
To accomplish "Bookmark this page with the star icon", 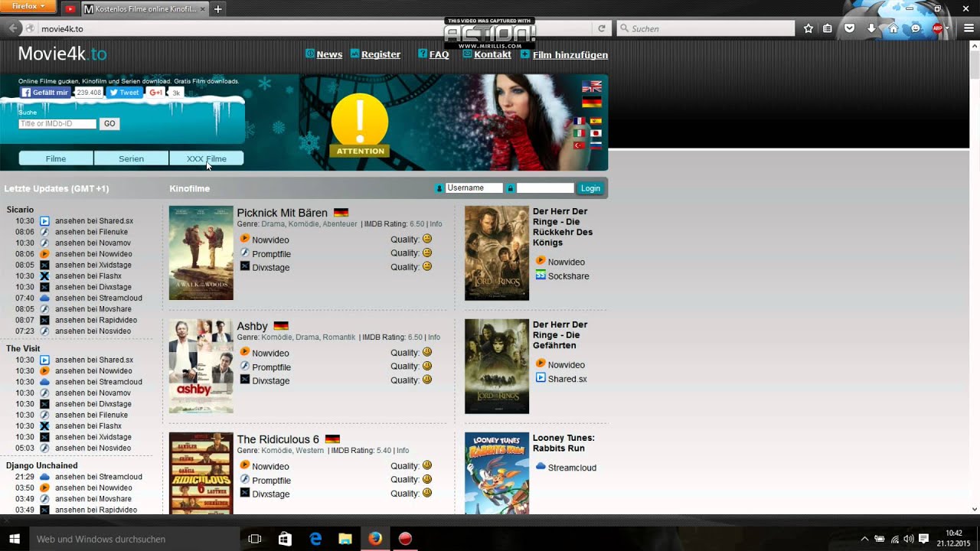I will coord(808,28).
